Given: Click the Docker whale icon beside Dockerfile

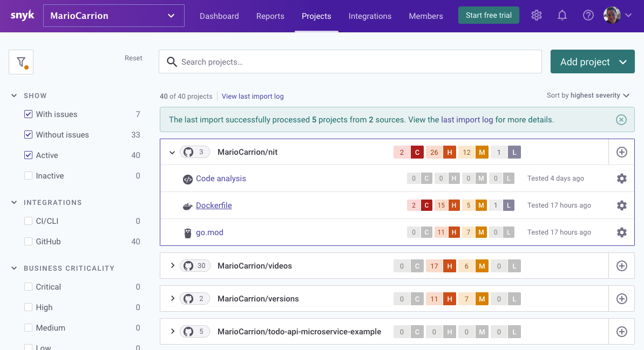Looking at the screenshot, I should pos(188,206).
